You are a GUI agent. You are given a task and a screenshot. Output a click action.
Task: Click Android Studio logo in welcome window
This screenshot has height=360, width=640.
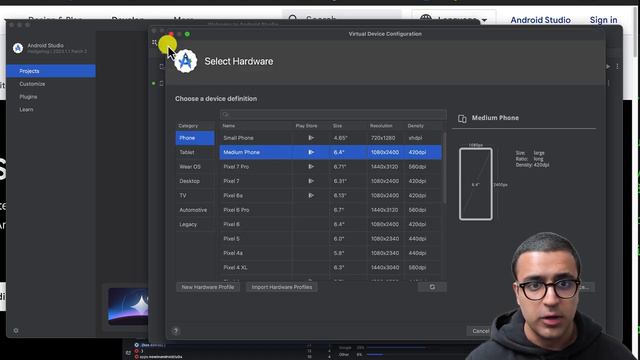[18, 48]
